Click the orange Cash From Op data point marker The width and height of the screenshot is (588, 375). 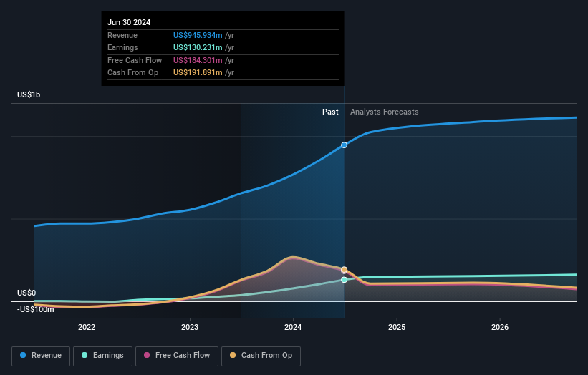[344, 270]
